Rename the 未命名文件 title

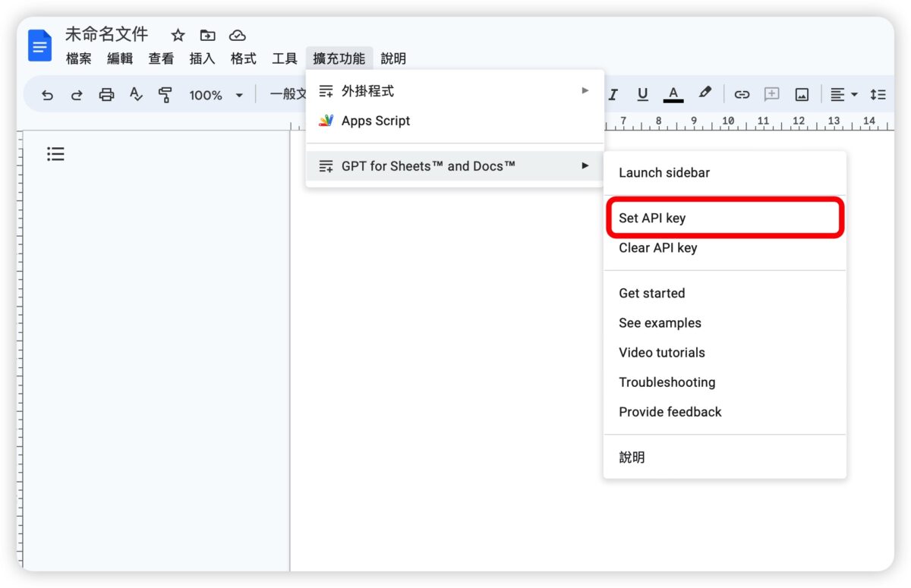(107, 35)
